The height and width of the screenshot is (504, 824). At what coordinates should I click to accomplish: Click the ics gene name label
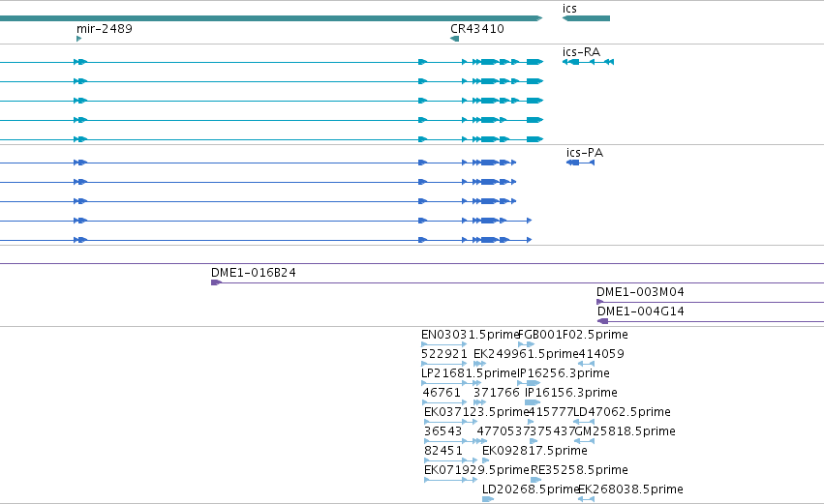[569, 9]
